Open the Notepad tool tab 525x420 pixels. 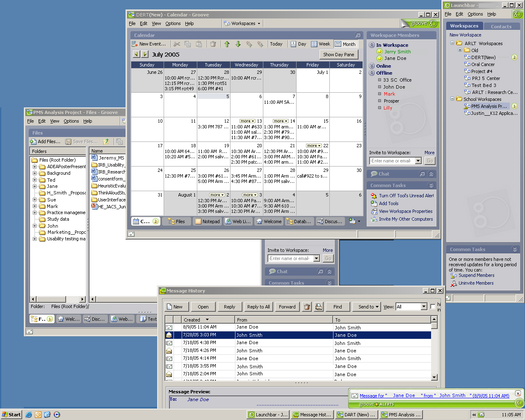pyautogui.click(x=208, y=221)
